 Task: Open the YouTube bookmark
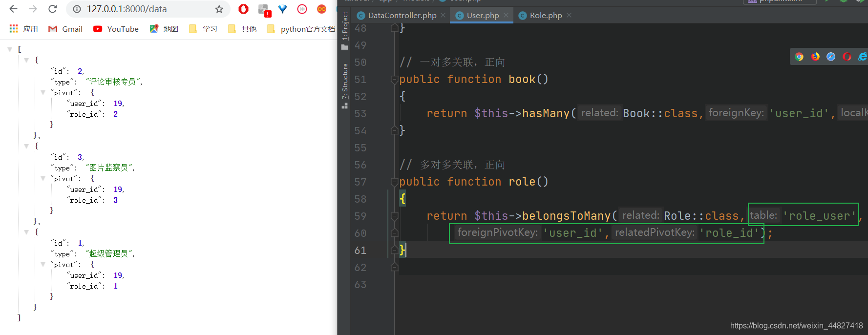(x=116, y=29)
